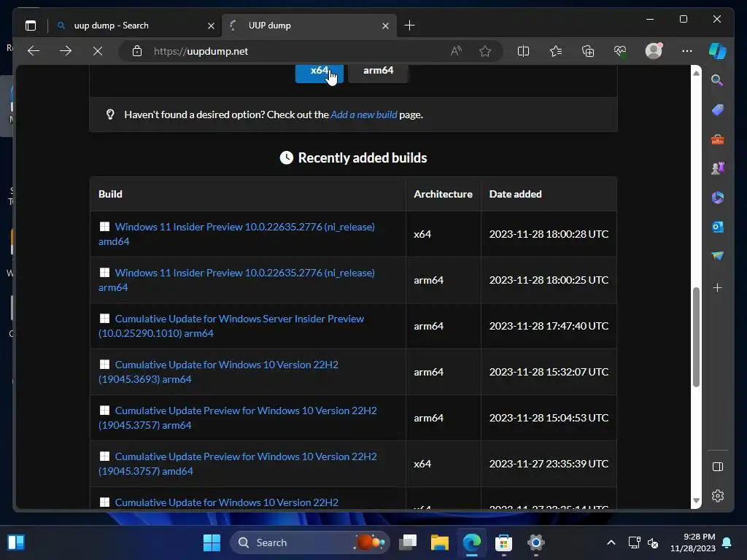Open sidebar Drop paper plane icon
This screenshot has width=747, height=560.
click(x=718, y=256)
